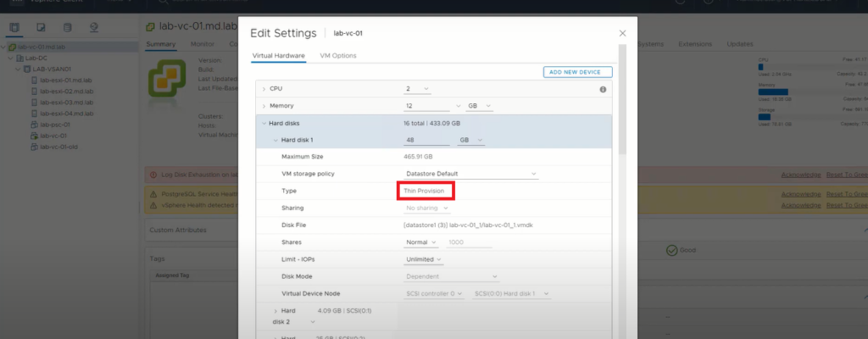Open the Networking inventory view icon

tap(93, 27)
